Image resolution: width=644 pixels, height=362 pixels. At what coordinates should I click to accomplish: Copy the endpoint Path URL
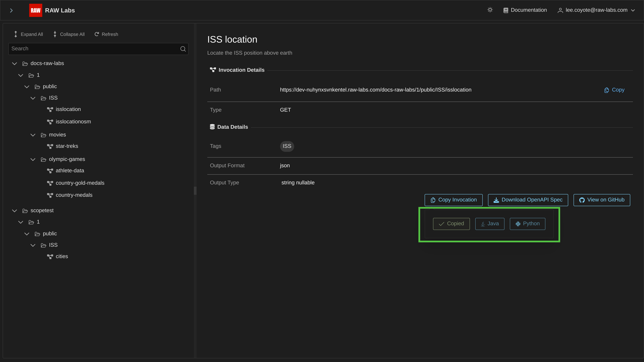coord(614,90)
